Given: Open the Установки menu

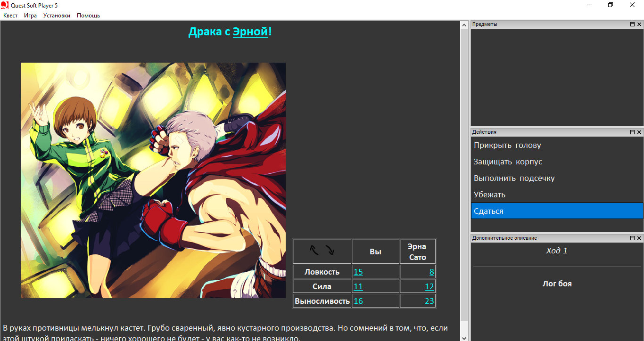Looking at the screenshot, I should coord(57,16).
